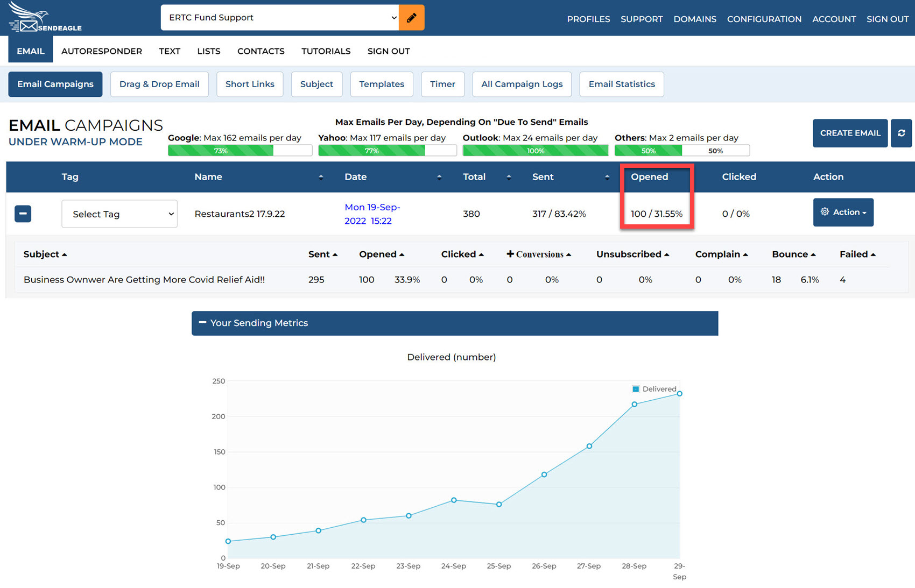Viewport: 915px width, 588px height.
Task: Open the ERTC Fund Support profile dropdown
Action: coord(280,18)
